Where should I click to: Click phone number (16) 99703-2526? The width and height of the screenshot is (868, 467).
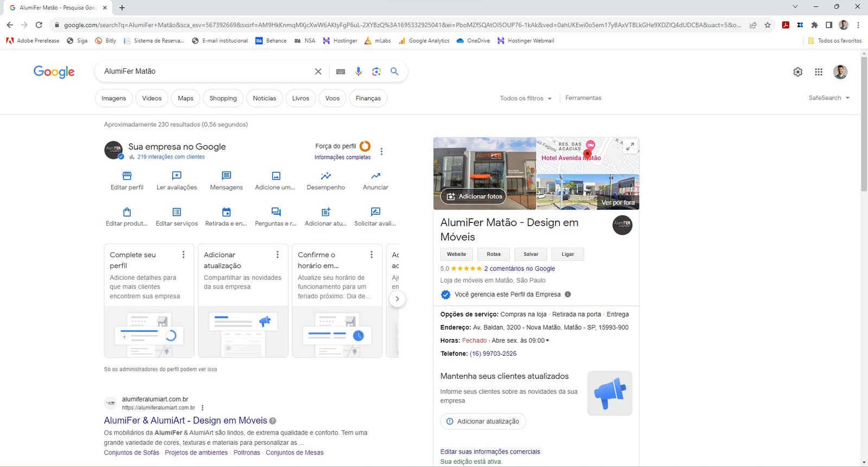click(x=493, y=354)
